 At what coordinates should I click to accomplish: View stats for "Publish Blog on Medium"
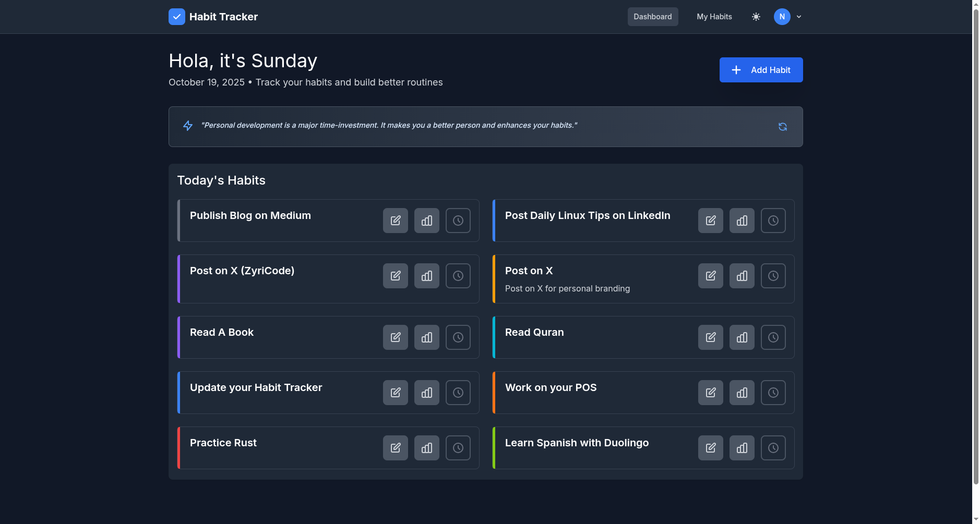[426, 220]
